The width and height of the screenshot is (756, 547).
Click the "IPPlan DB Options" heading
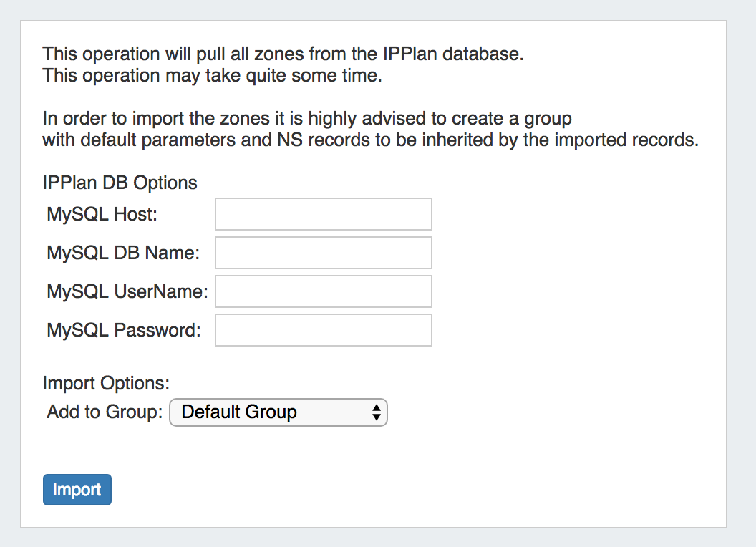tap(120, 183)
